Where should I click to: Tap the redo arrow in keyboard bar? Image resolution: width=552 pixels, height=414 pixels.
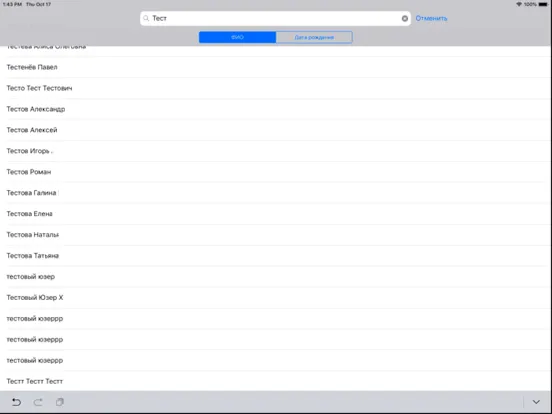(x=38, y=402)
